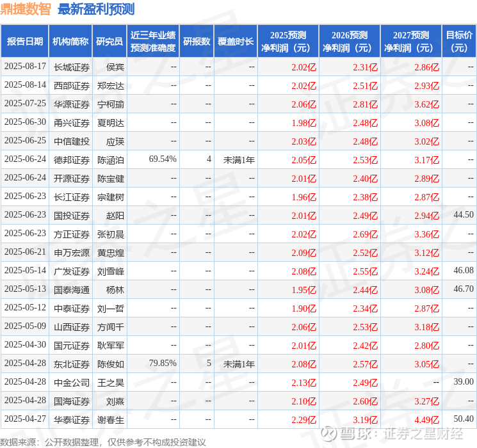Click 未满1年 in 东北证券 row
Screen dimensions: 477x448
point(239,364)
